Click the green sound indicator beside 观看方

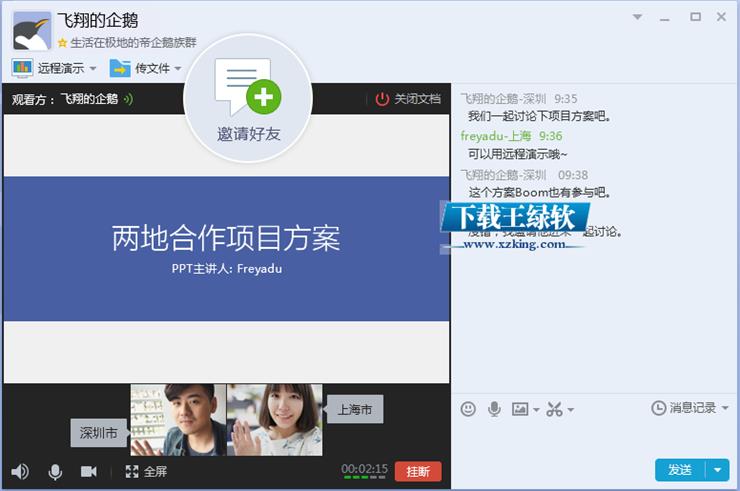tap(128, 99)
